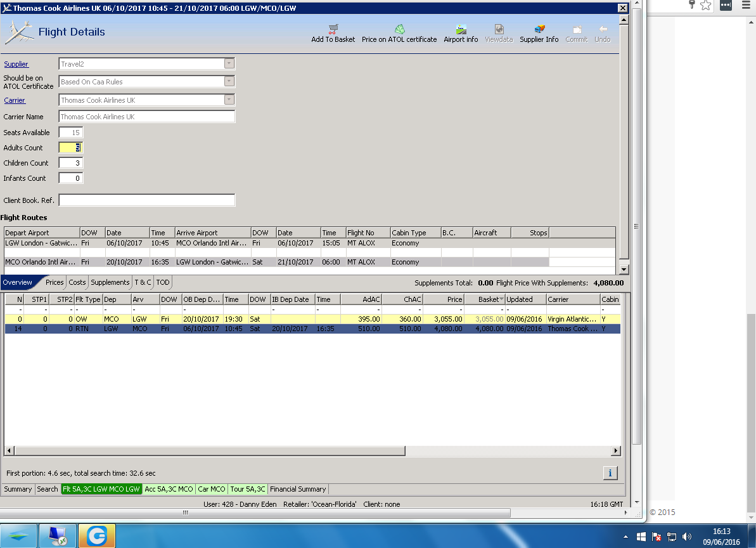
Task: Expand the Carrier dropdown
Action: click(229, 100)
